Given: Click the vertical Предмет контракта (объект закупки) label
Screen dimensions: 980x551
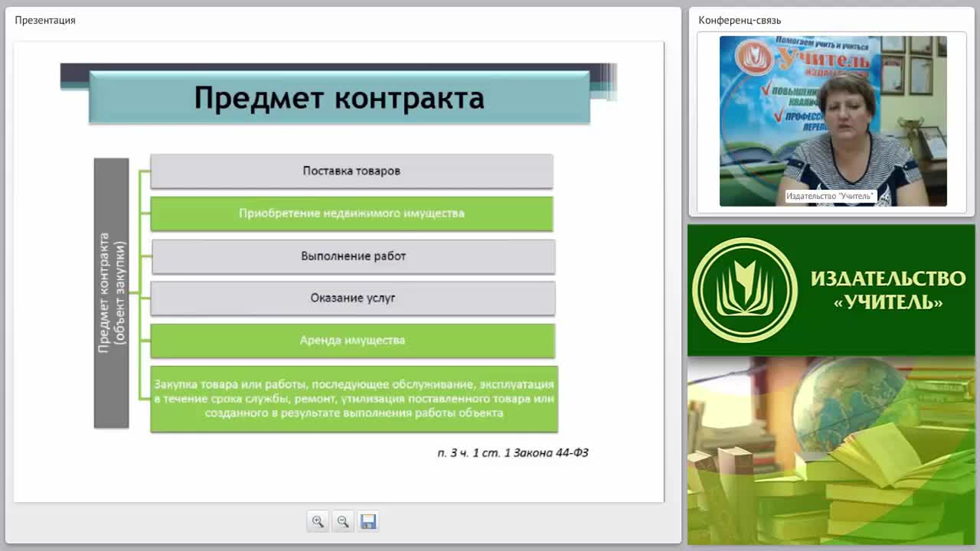Looking at the screenshot, I should tap(111, 293).
